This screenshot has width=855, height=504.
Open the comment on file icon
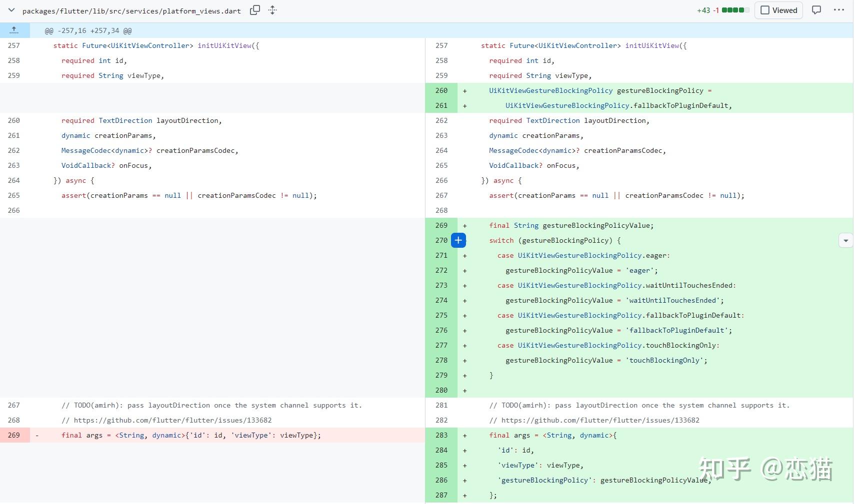coord(816,10)
